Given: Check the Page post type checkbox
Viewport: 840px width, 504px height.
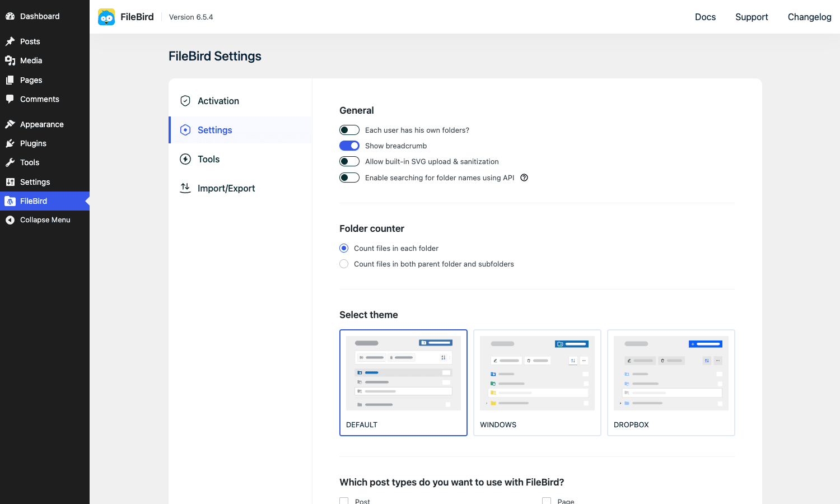Looking at the screenshot, I should click(547, 501).
